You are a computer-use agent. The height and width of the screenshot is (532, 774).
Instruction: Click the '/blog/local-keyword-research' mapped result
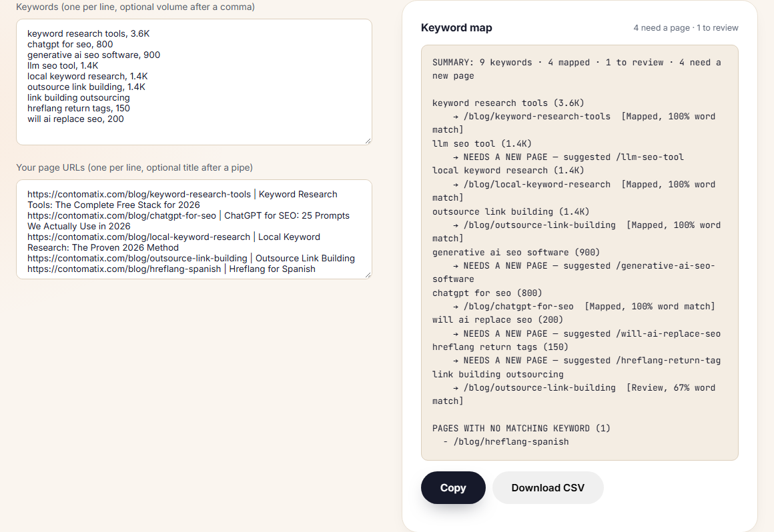[x=574, y=191]
